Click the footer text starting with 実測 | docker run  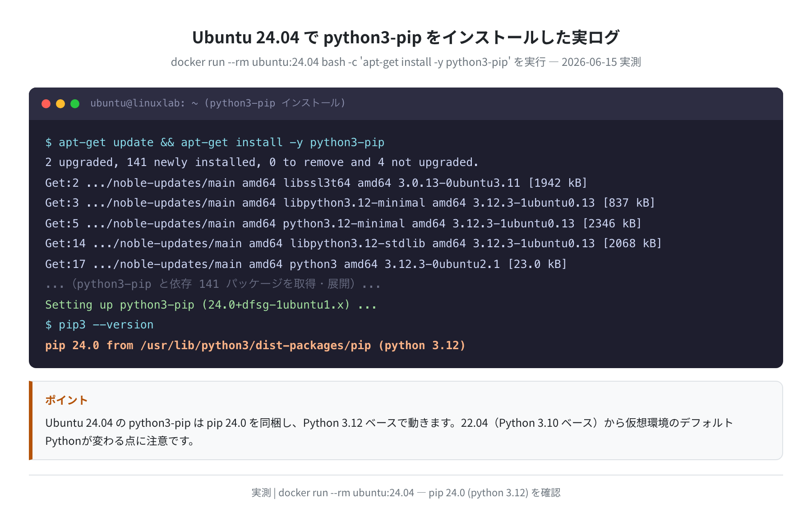coord(406,493)
